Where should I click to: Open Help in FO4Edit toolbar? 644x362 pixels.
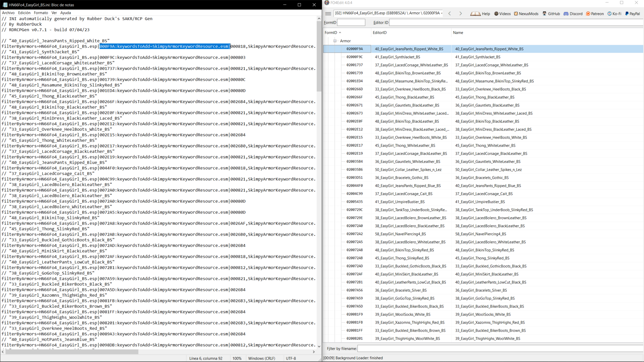(x=480, y=14)
